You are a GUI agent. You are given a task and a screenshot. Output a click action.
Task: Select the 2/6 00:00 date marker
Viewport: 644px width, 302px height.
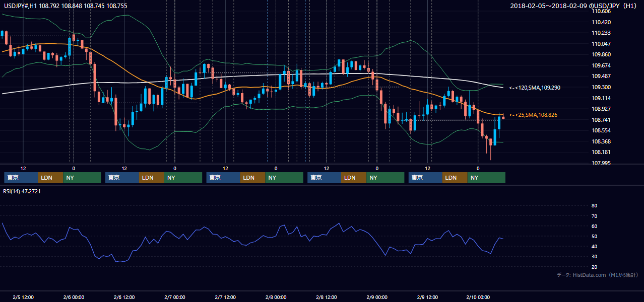74,297
